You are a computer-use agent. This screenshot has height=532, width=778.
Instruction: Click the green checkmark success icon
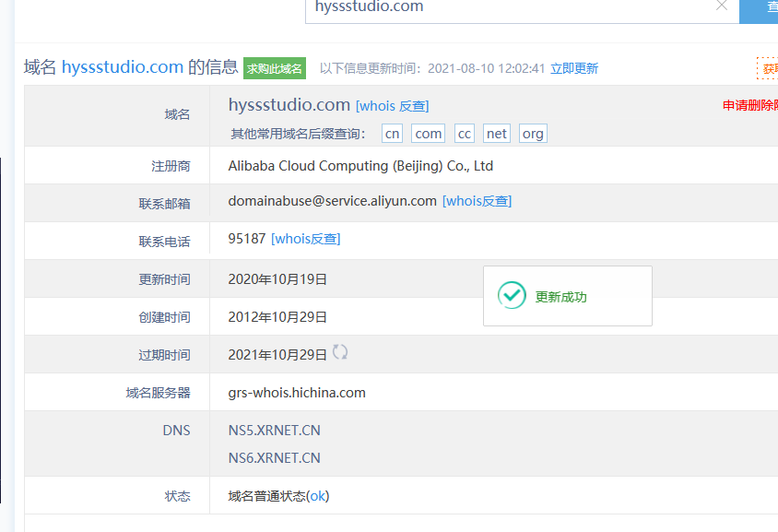click(x=512, y=295)
